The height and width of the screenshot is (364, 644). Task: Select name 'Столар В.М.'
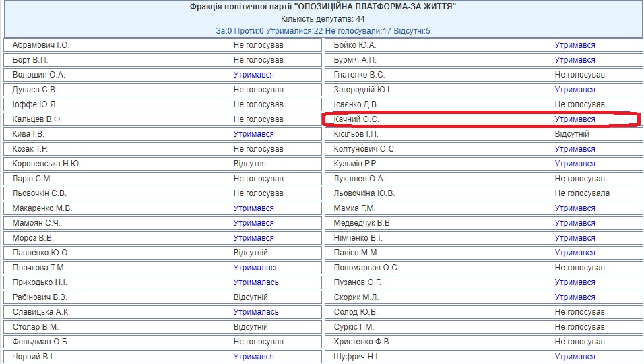pos(36,327)
